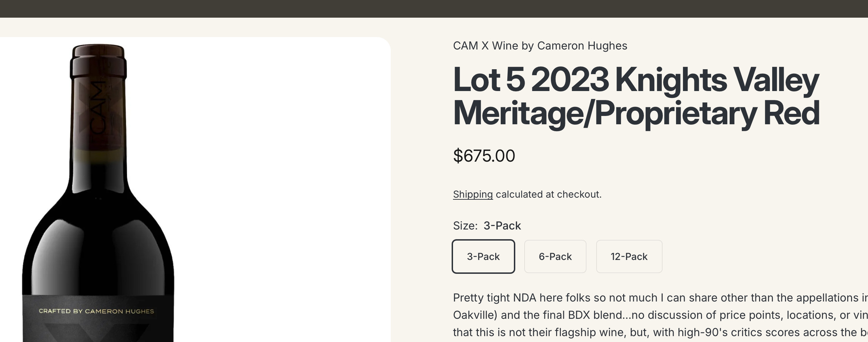The height and width of the screenshot is (342, 868).
Task: Choose the 6-Pack size option
Action: [555, 256]
